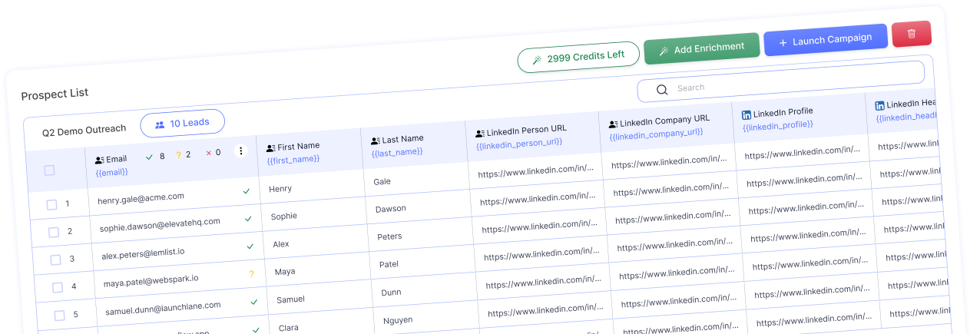The width and height of the screenshot is (980, 334).
Task: Click LinkedIn Person URL column person icon
Action: point(480,134)
